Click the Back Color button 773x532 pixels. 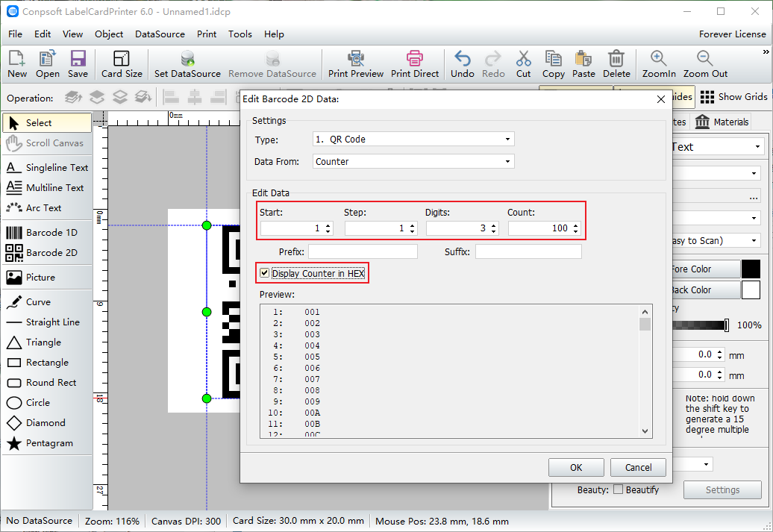point(706,290)
